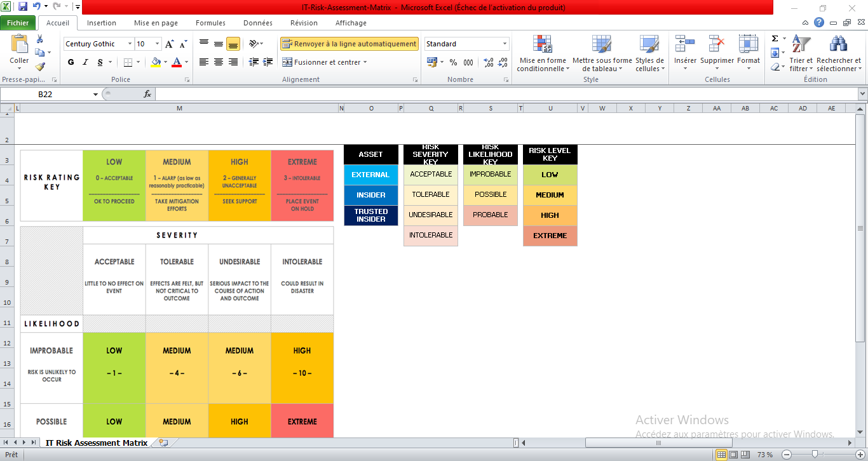The height and width of the screenshot is (461, 868).
Task: Apply percent style format
Action: (453, 62)
